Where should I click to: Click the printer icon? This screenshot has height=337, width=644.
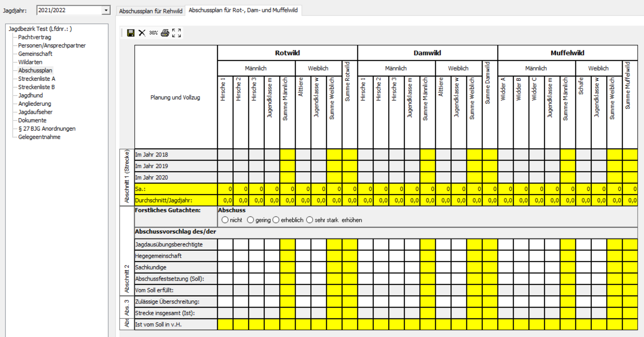165,33
